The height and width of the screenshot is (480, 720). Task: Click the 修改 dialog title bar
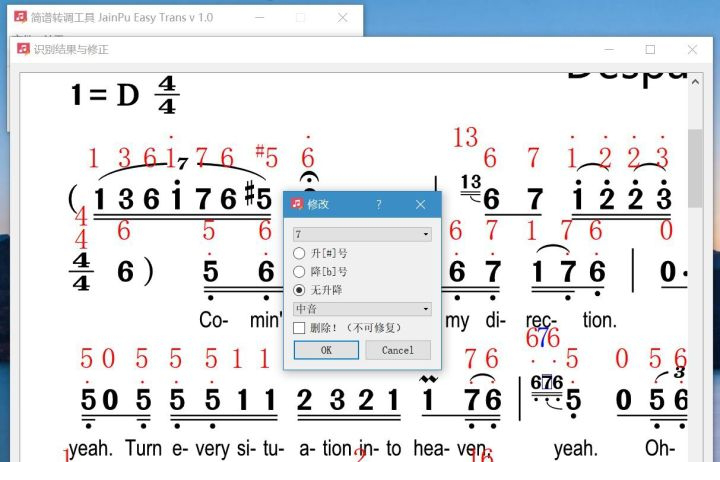coord(362,204)
